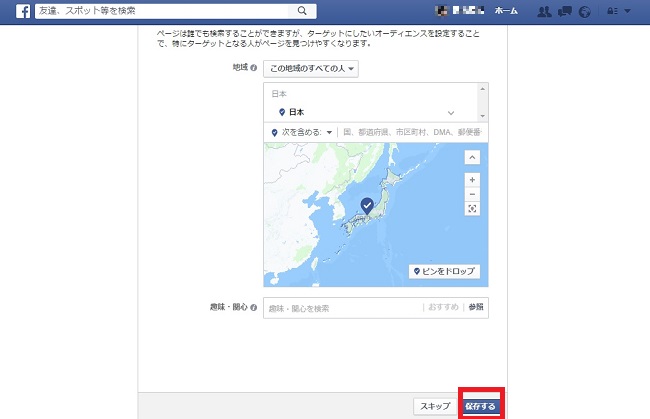650x419 pixels.
Task: Zoom out on the map
Action: point(472,194)
